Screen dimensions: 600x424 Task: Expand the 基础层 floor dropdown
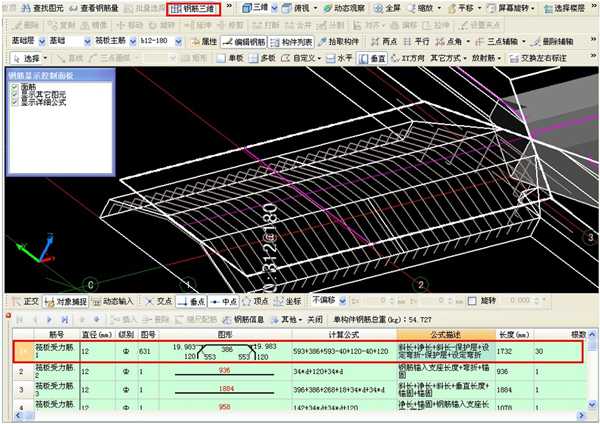click(42, 41)
